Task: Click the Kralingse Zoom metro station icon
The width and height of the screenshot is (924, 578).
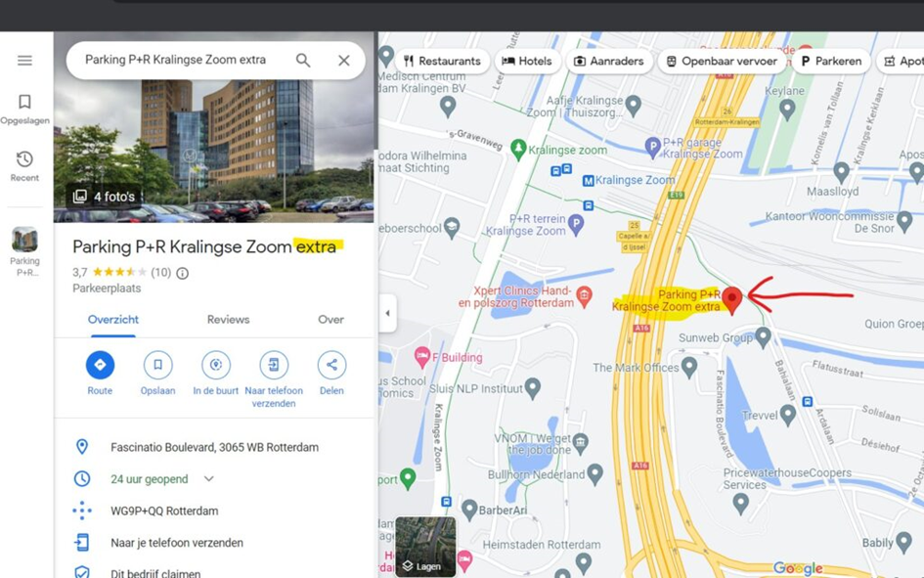Action: click(588, 181)
